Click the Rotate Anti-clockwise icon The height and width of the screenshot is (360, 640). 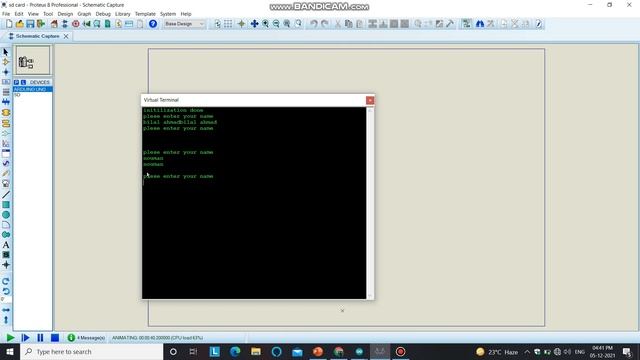tap(6, 291)
